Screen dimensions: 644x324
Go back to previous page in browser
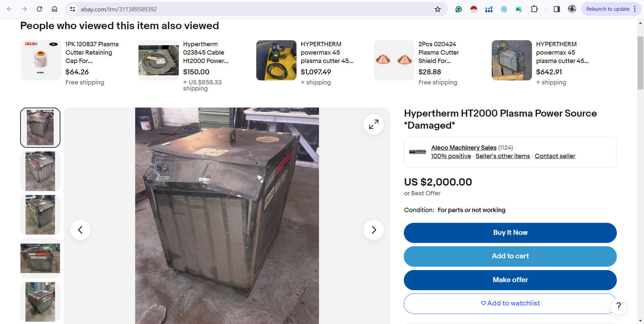tap(9, 9)
